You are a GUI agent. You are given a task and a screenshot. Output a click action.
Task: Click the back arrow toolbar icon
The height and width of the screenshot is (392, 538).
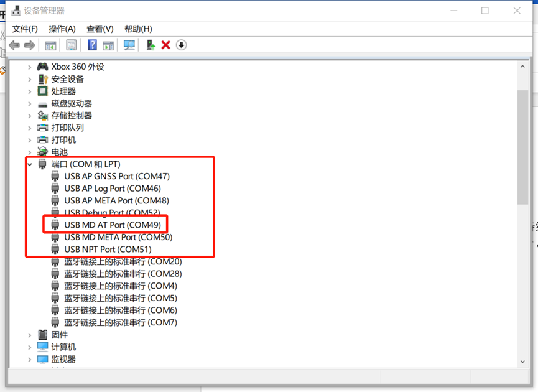pyautogui.click(x=14, y=45)
